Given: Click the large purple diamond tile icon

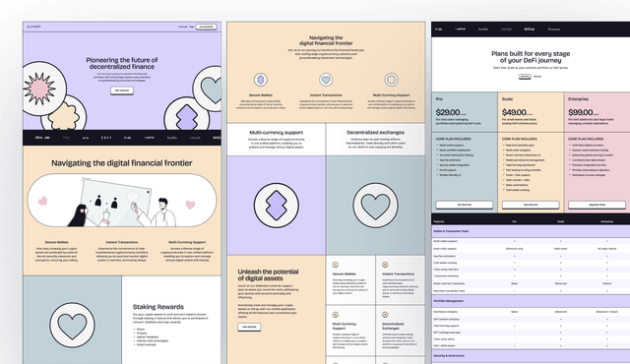Looking at the screenshot, I should pyautogui.click(x=277, y=206).
